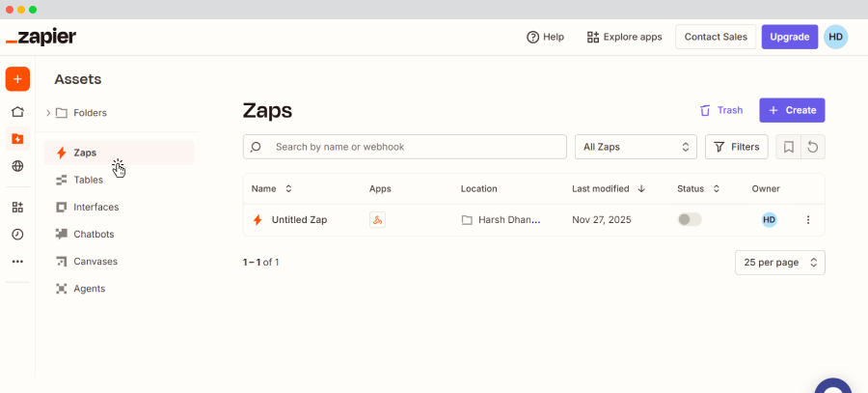Open the All Zaps dropdown
Screen dimensions: 868x393
click(x=636, y=147)
